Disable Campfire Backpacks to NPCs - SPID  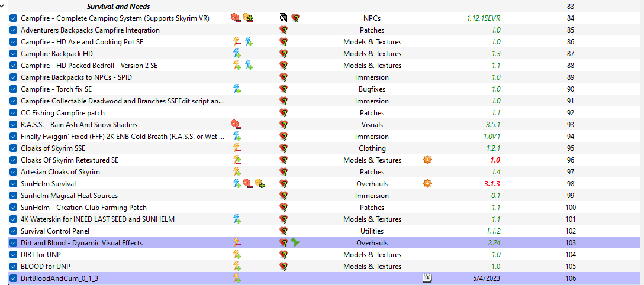point(13,77)
